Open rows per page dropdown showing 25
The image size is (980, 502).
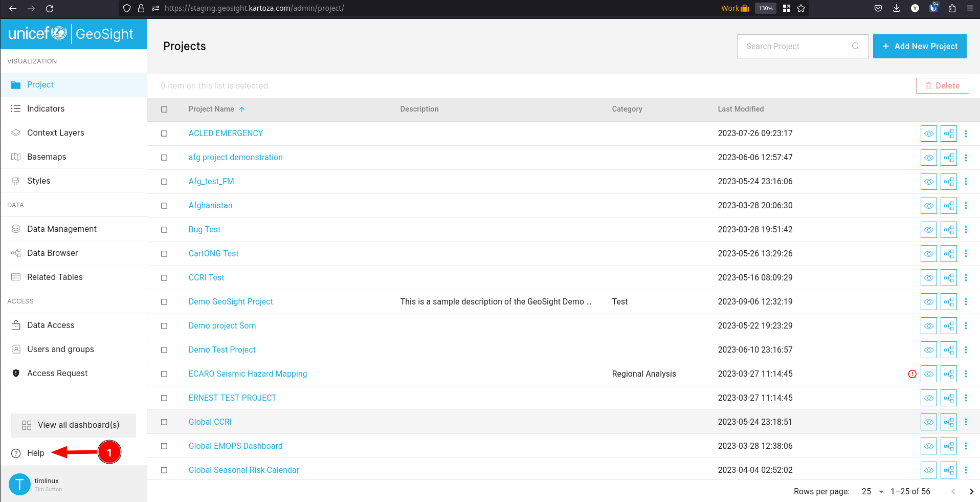click(873, 491)
